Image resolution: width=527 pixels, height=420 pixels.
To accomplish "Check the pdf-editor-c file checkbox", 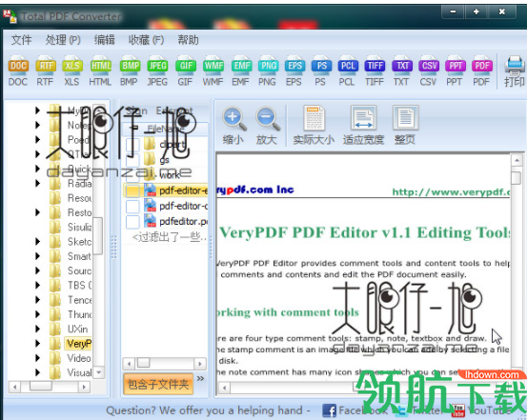I will [132, 206].
